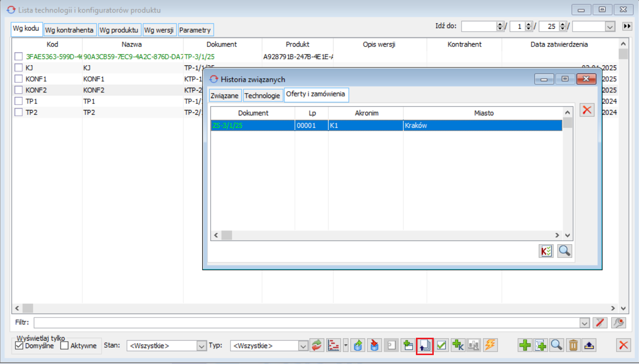Click the Kraków cell in the dialog

click(x=483, y=125)
